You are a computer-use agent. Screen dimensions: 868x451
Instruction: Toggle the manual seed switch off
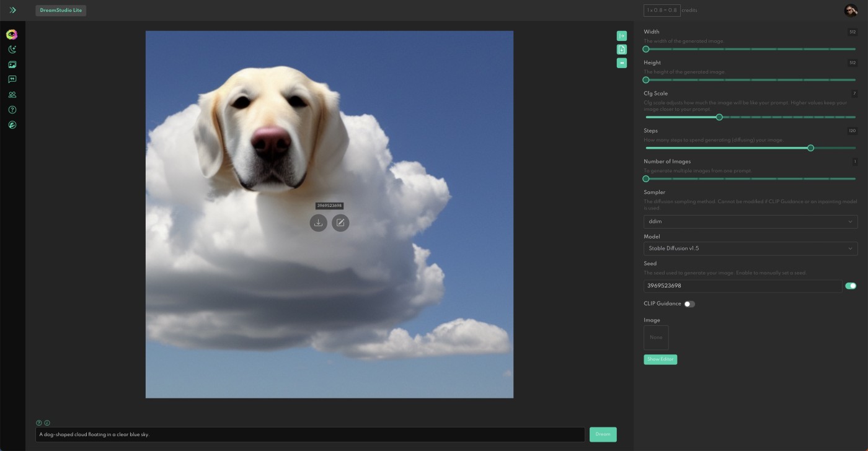point(851,286)
